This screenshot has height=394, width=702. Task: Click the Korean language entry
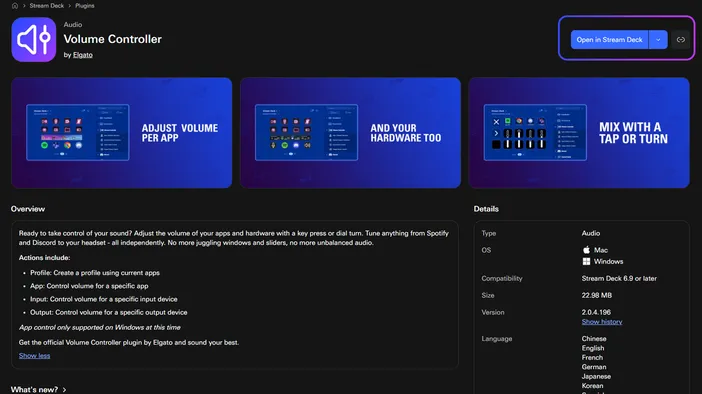592,386
